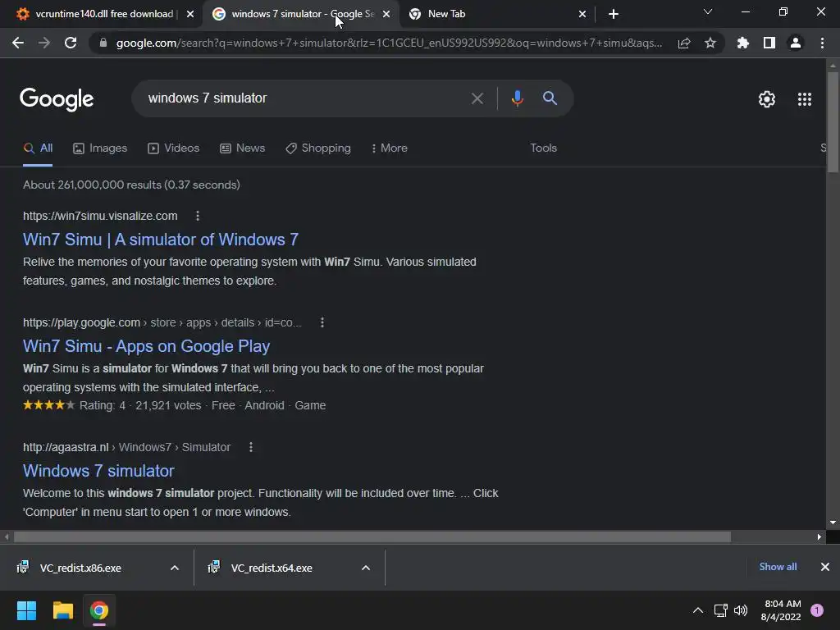This screenshot has height=630, width=840.
Task: Share this page via address bar icon
Action: [x=684, y=43]
